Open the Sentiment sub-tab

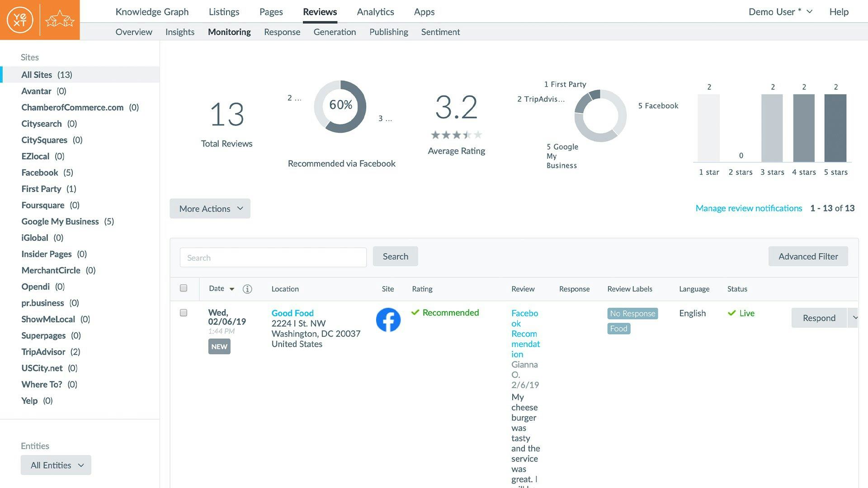click(x=440, y=32)
